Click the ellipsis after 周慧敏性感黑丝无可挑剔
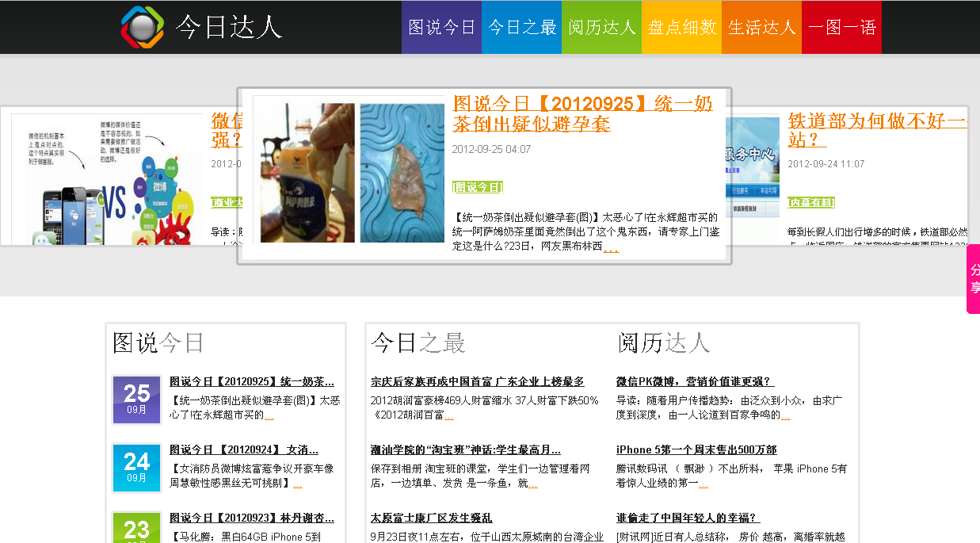Viewport: 980px width, 543px height. click(x=298, y=484)
